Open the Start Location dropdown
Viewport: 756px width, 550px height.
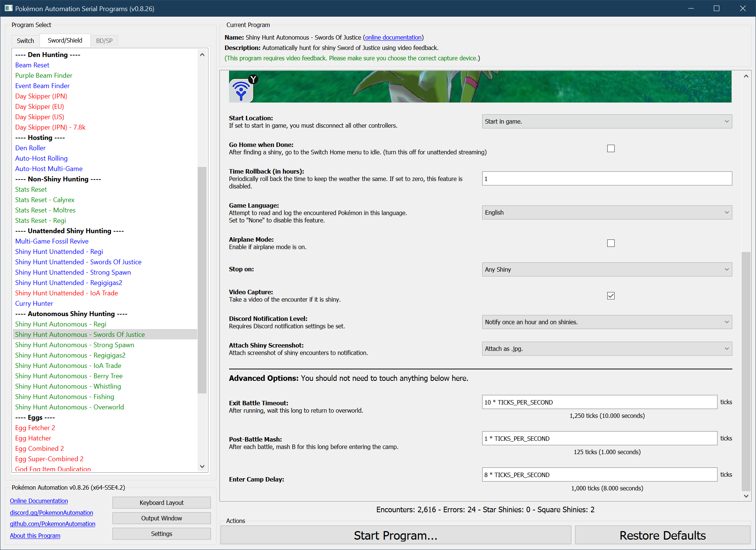[607, 121]
